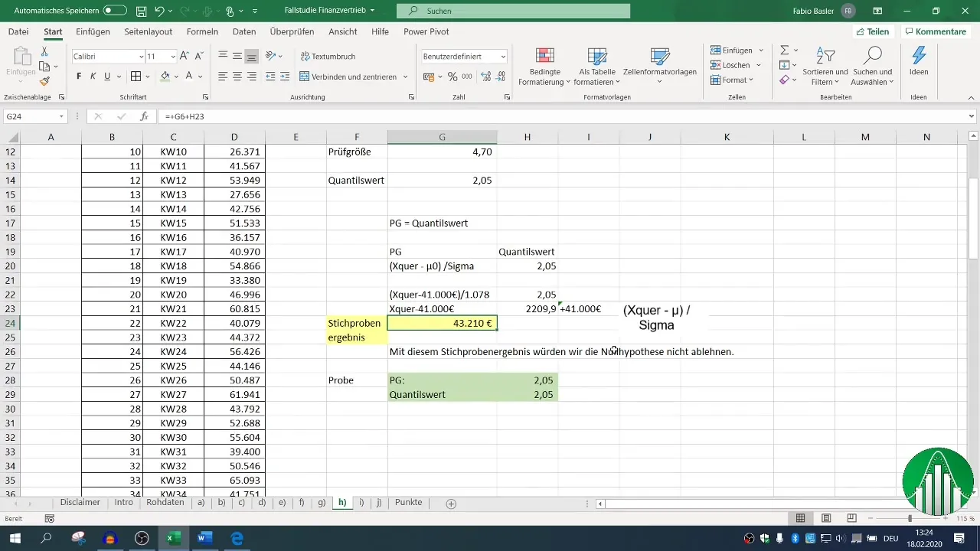Viewport: 980px width, 551px height.
Task: Switch to the Rohdaten sheet tab
Action: [165, 503]
